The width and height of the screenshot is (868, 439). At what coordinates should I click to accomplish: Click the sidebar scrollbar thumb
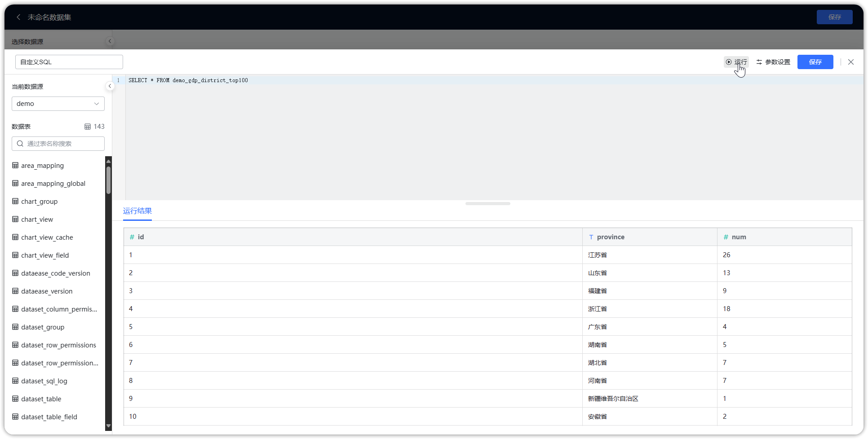[108, 176]
